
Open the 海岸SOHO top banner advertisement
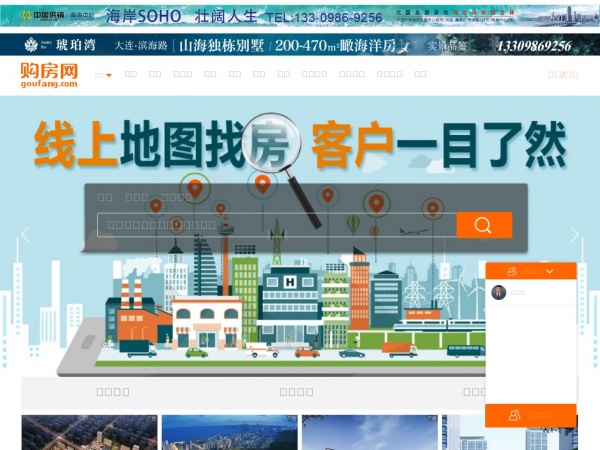pos(300,16)
